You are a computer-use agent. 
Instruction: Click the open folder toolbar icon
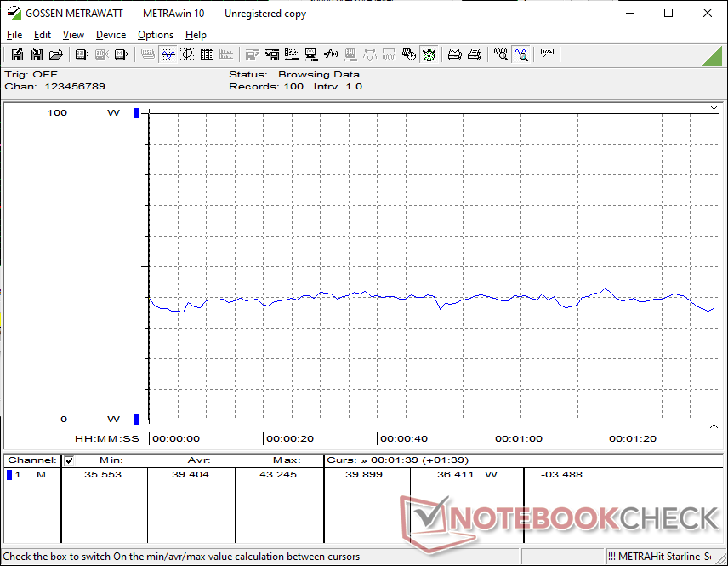tap(56, 54)
